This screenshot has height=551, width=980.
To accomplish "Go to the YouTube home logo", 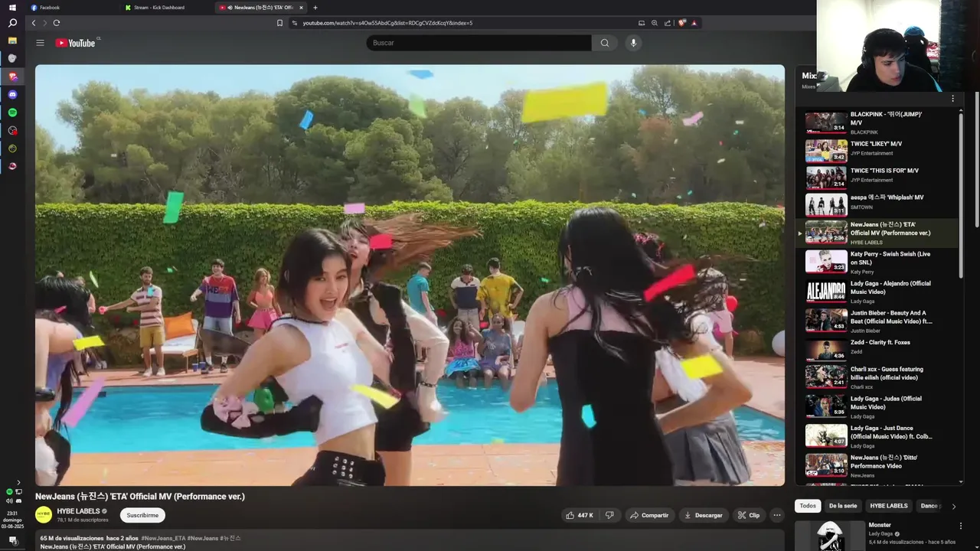I will [75, 43].
